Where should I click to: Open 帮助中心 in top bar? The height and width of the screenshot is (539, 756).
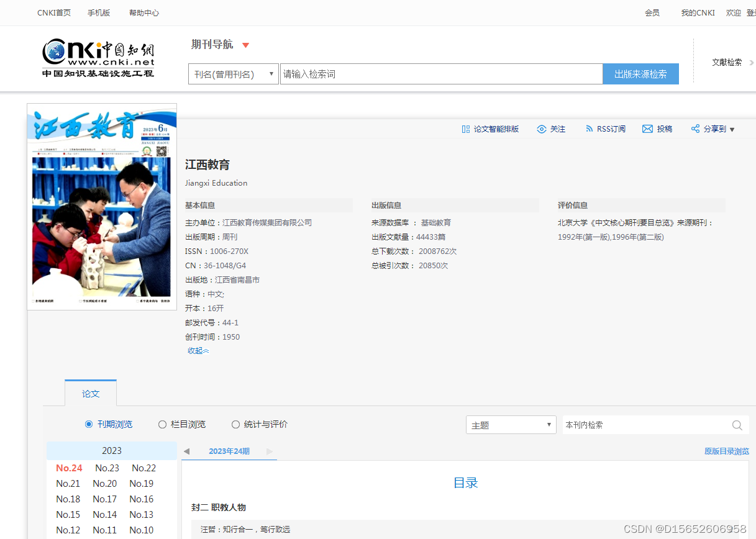pos(144,12)
